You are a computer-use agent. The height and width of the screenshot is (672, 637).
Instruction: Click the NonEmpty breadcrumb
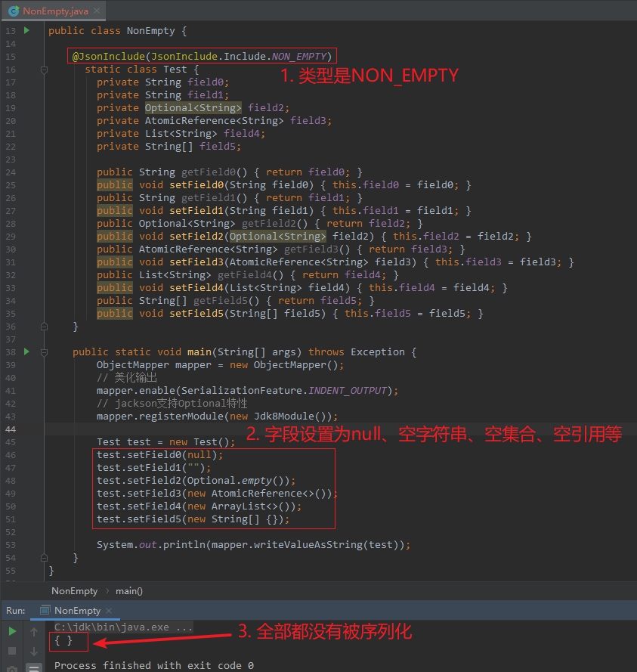tap(75, 591)
